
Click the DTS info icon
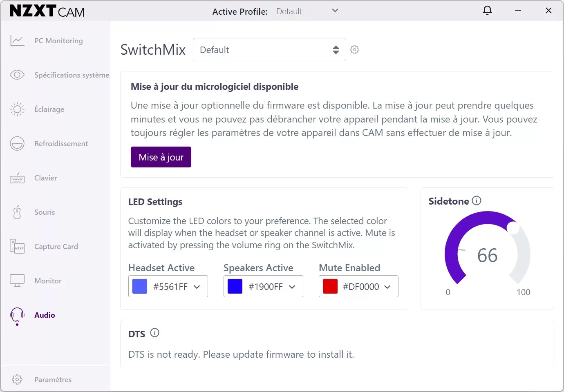[154, 333]
